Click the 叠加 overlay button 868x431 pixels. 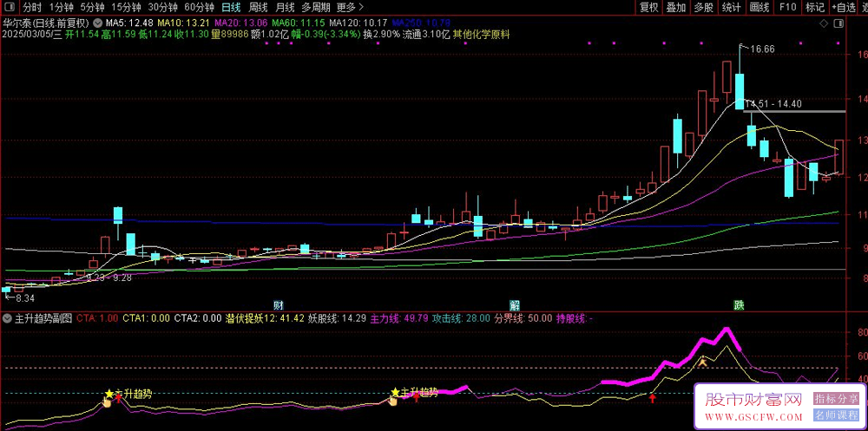point(676,7)
